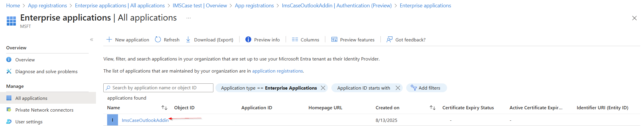Click the search magnifier icon
644x126 pixels.
[x=108, y=88]
